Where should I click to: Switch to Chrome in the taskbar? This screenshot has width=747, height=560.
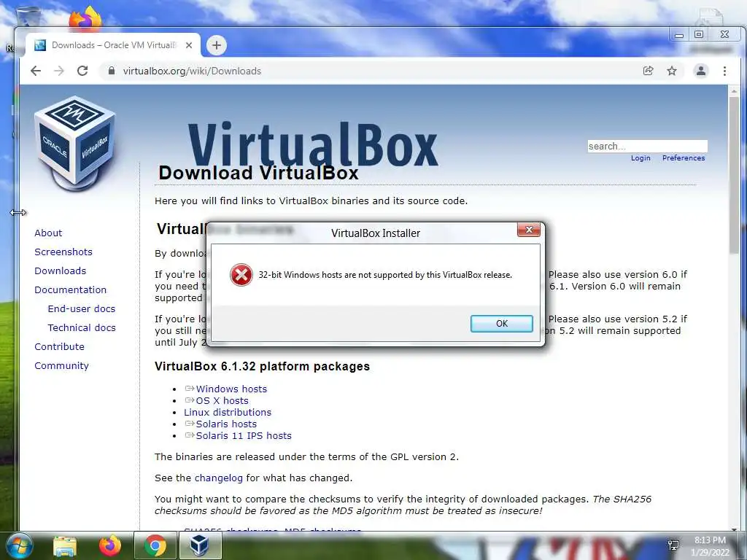click(155, 545)
